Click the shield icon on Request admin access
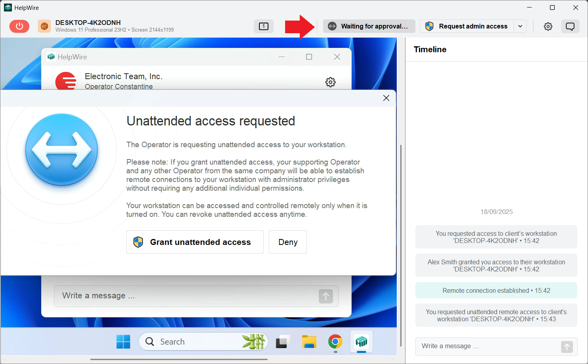This screenshot has width=588, height=364. point(429,26)
